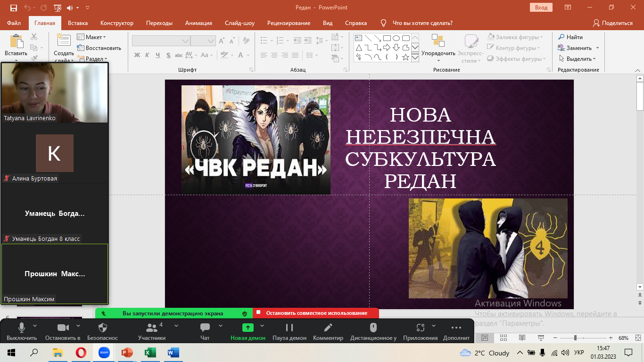Click the Cut scissors icon

point(34,37)
